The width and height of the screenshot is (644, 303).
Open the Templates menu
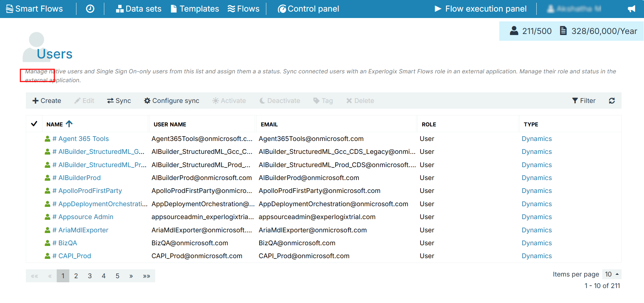coord(195,9)
